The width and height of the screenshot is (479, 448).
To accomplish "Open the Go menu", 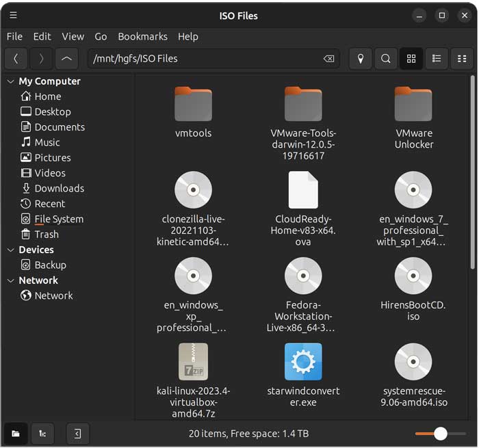I will tap(101, 37).
